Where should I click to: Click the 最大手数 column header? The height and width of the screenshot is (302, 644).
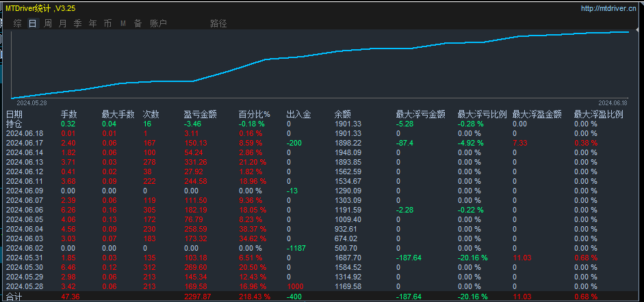click(118, 114)
